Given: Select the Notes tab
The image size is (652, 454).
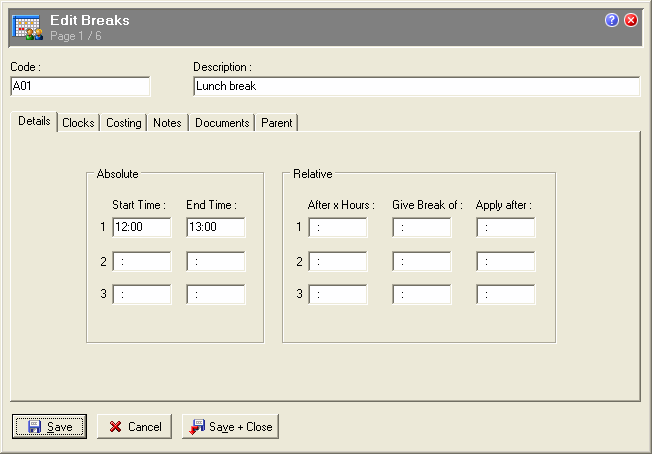Looking at the screenshot, I should [167, 123].
